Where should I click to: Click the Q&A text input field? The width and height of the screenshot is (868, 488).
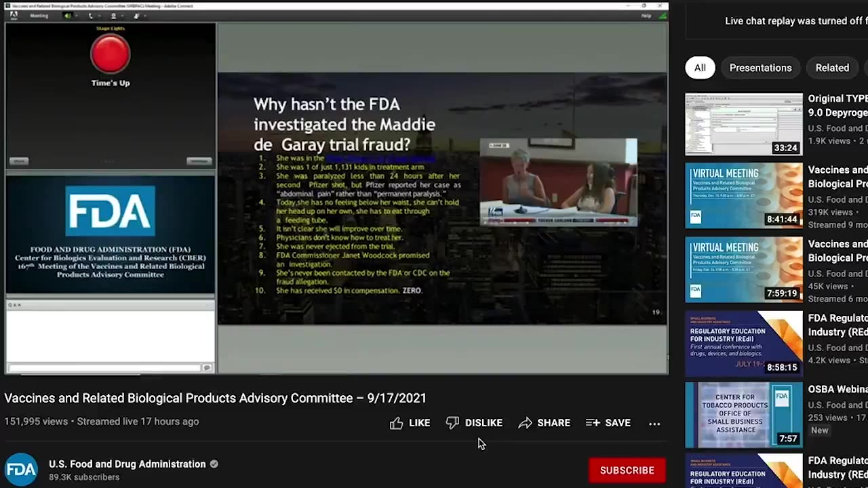click(105, 367)
